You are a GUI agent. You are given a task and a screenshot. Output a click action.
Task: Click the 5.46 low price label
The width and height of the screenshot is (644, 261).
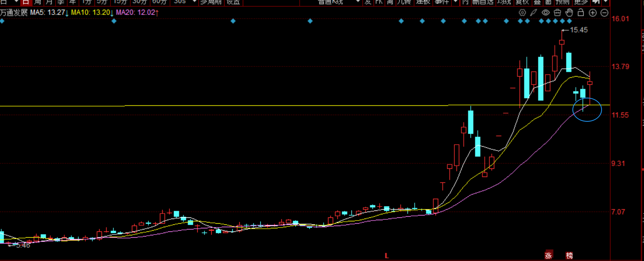click(23, 245)
